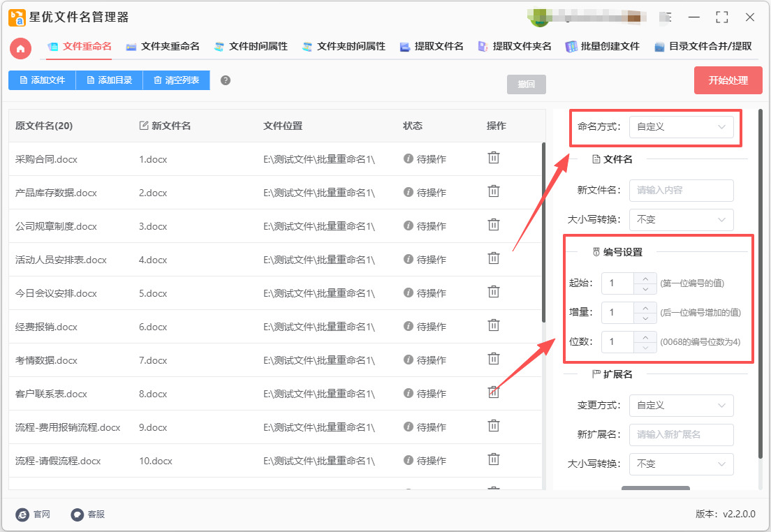This screenshot has height=532, width=771.
Task: Click the 撤回 button
Action: 526,84
